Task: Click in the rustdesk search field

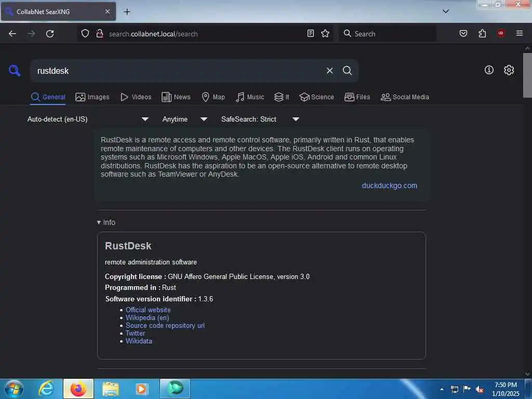Action: tap(177, 71)
